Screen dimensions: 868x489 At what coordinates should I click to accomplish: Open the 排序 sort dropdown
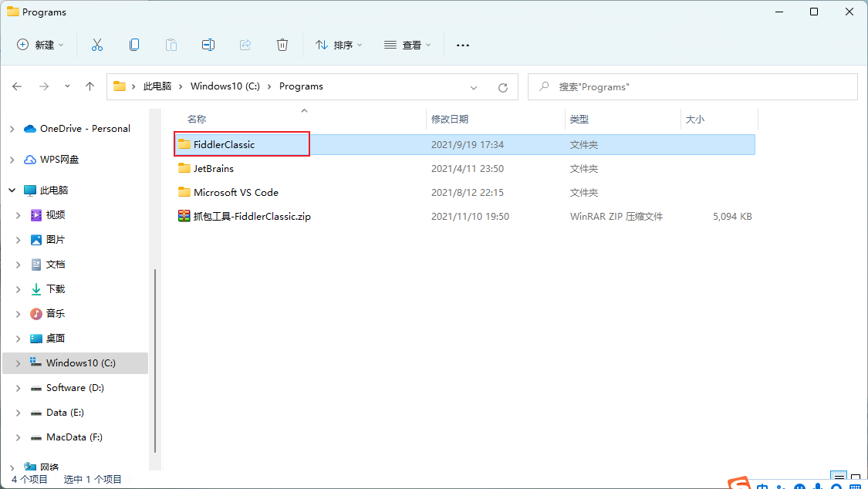click(339, 45)
